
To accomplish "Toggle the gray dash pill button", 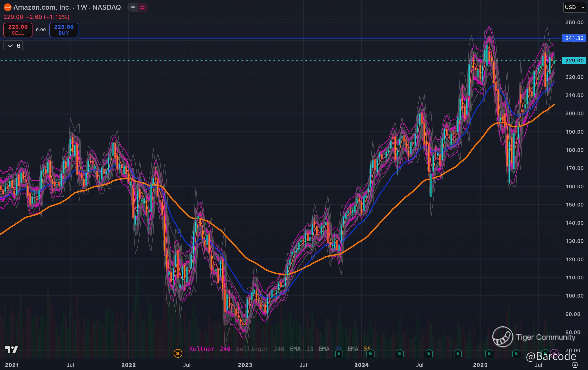I will 133,7.
